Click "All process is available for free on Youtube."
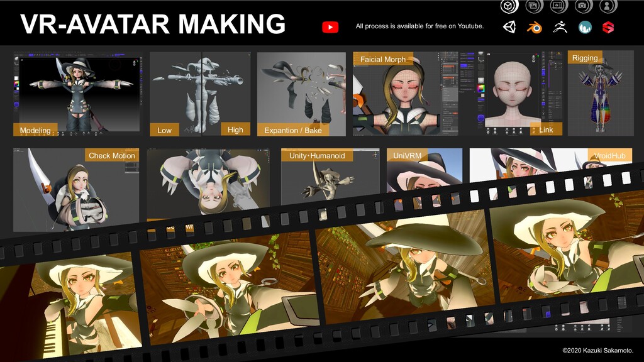Image resolution: width=644 pixels, height=362 pixels. [x=419, y=26]
